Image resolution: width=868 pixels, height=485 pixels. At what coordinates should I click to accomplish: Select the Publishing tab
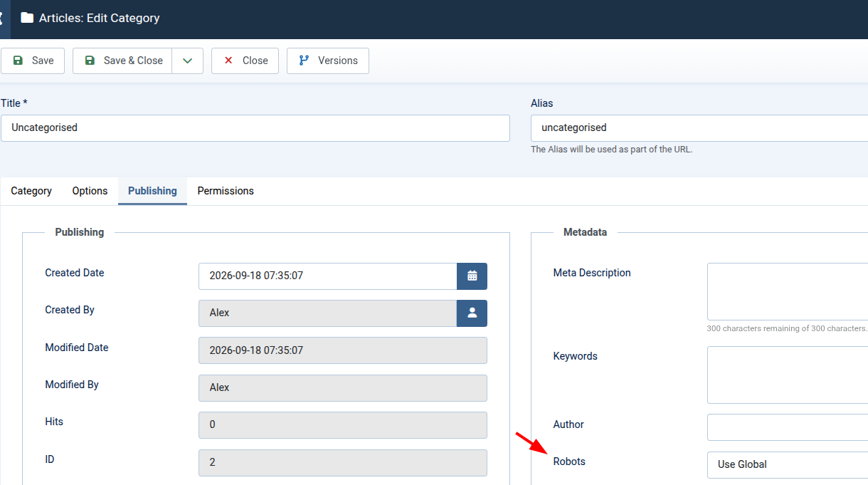pyautogui.click(x=152, y=191)
